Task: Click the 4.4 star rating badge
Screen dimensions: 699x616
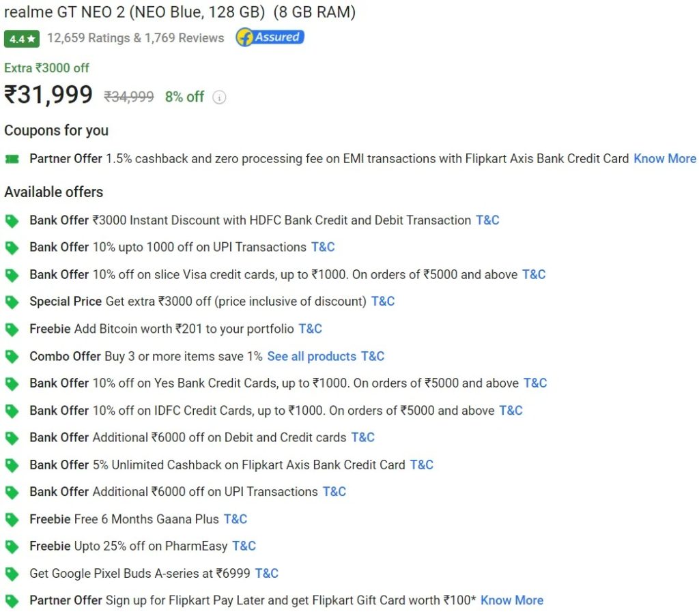Action: (20, 39)
